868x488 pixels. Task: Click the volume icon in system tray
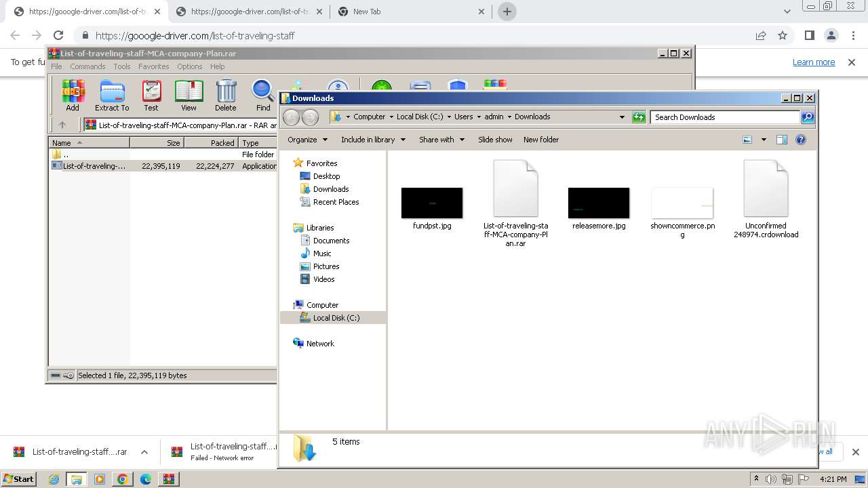[771, 479]
